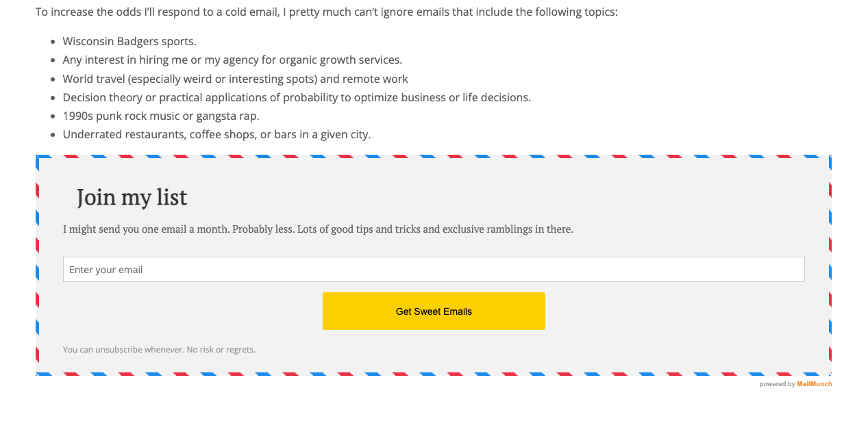
Task: Click the bullet dot before Wisconsin Badgers
Action: click(53, 42)
